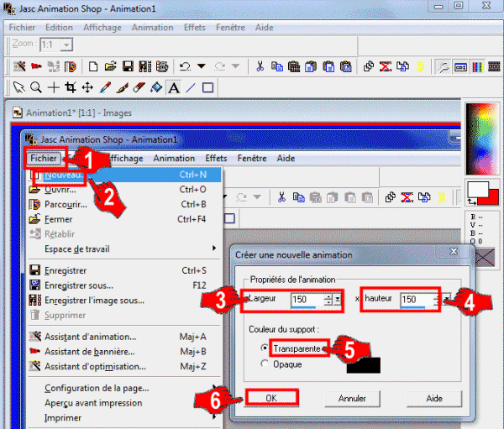
Task: Select the Paintbrush tool
Action: click(x=122, y=87)
